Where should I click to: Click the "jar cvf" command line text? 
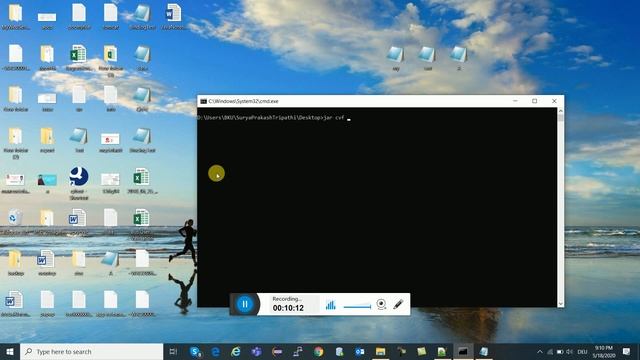333,118
